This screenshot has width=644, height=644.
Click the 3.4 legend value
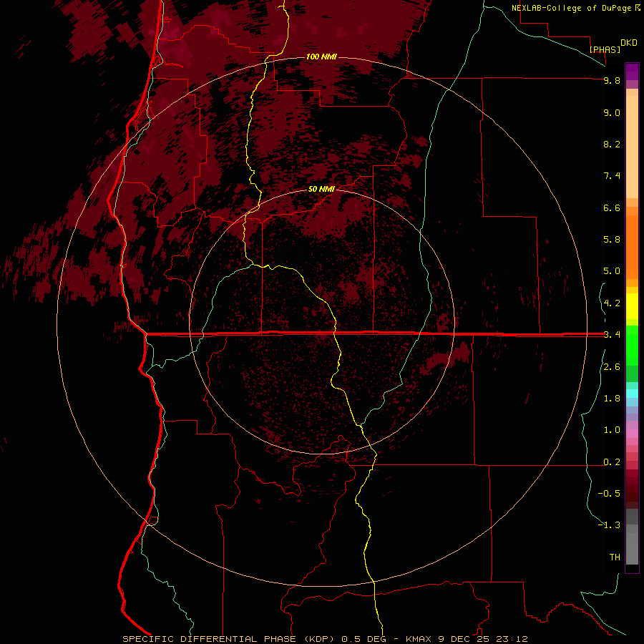coord(612,335)
